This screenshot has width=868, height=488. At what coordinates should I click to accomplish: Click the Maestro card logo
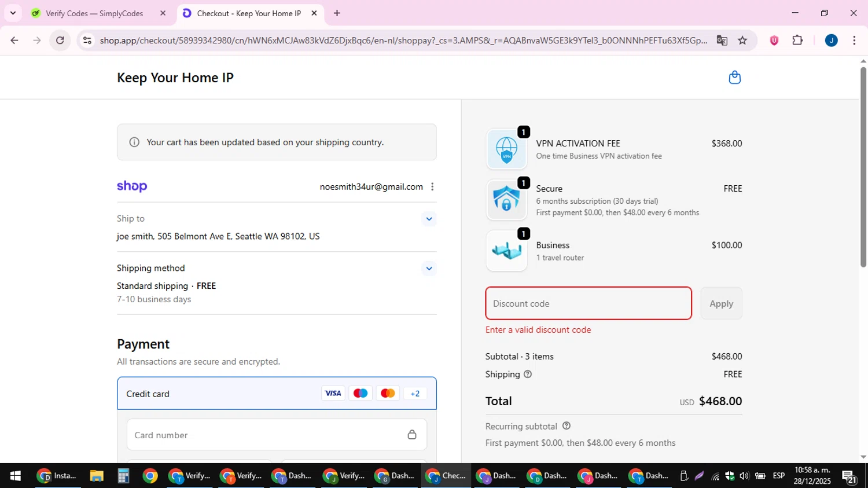click(360, 394)
